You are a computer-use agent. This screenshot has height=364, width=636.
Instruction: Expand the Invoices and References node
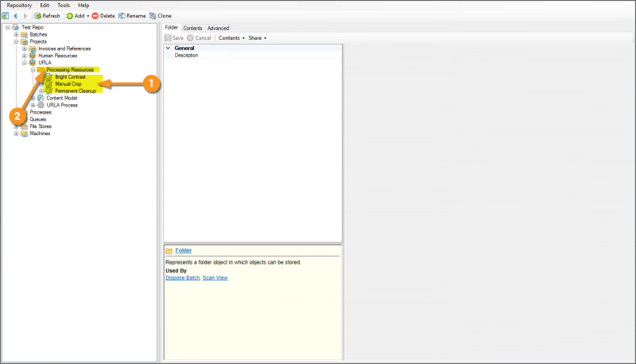coord(24,49)
